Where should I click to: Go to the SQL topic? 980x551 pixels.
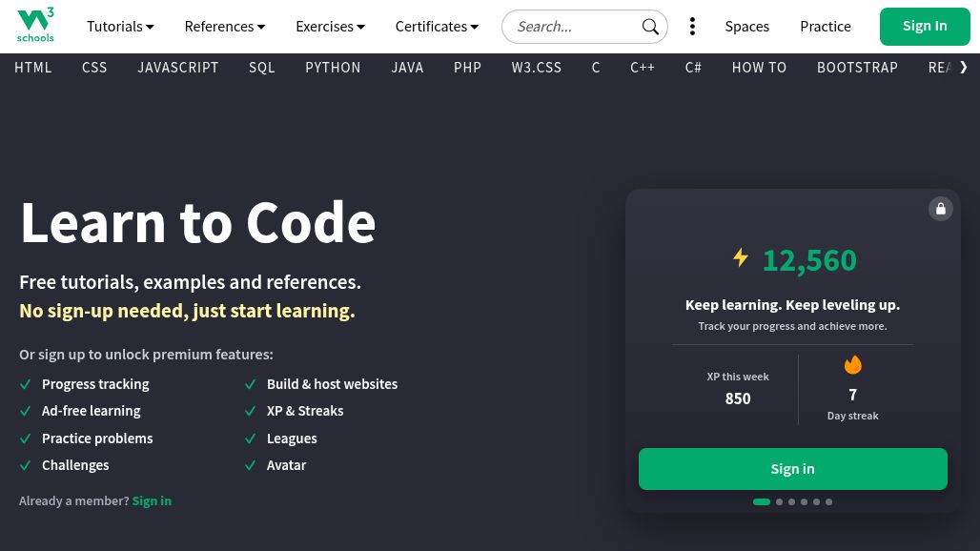point(262,68)
